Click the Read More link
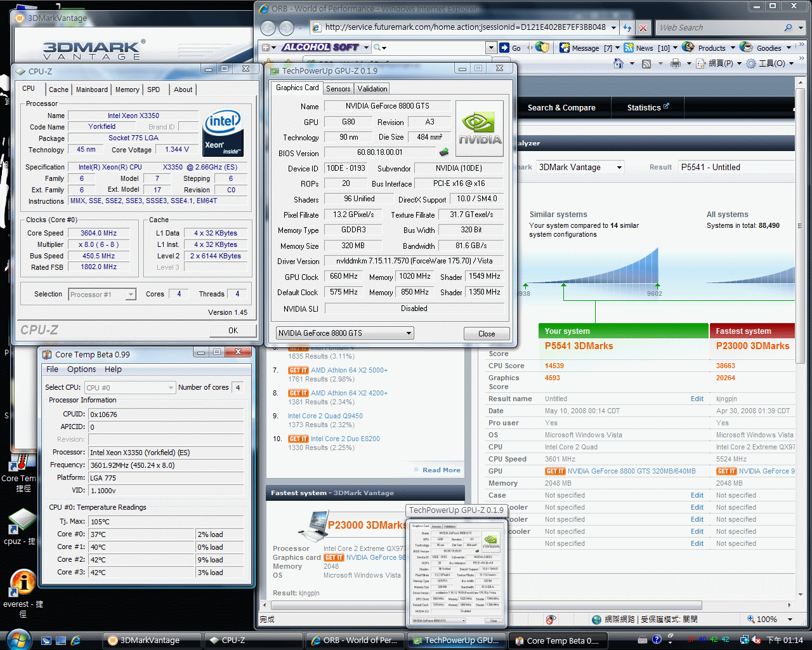 pos(442,470)
